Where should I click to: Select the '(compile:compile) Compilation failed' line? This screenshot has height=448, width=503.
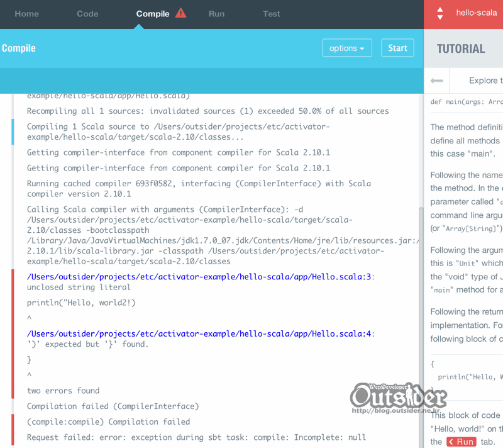click(108, 422)
